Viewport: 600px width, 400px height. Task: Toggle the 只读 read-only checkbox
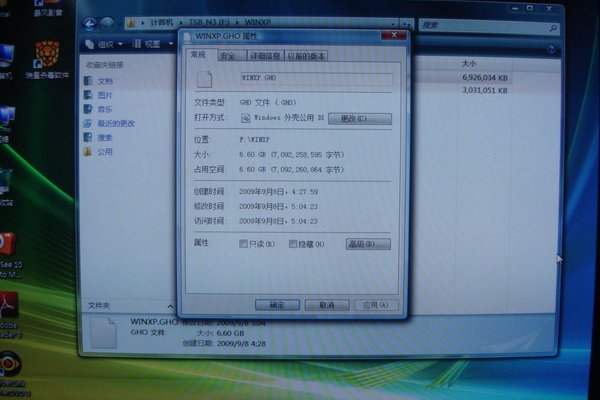click(x=243, y=244)
